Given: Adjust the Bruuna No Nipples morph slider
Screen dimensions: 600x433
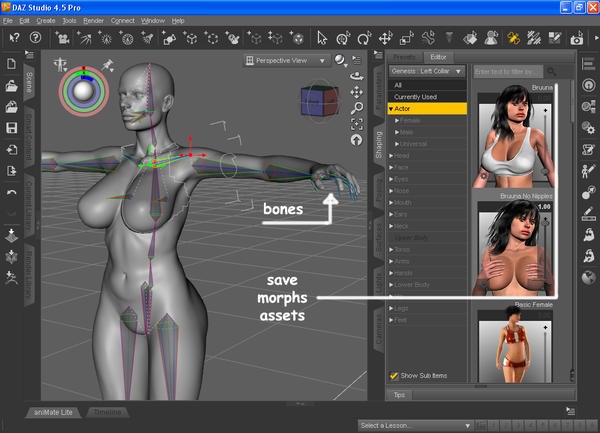Looking at the screenshot, I should coord(546,249).
